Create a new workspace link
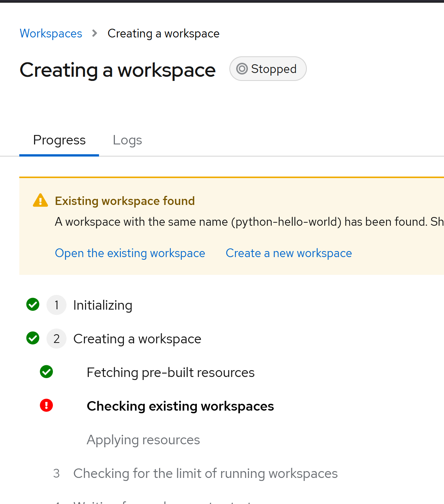 tap(289, 253)
